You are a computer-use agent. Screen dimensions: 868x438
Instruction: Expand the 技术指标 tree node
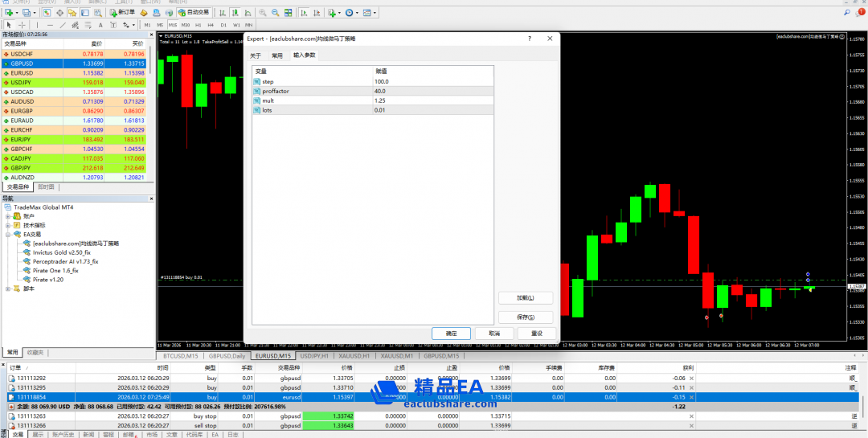pos(8,225)
